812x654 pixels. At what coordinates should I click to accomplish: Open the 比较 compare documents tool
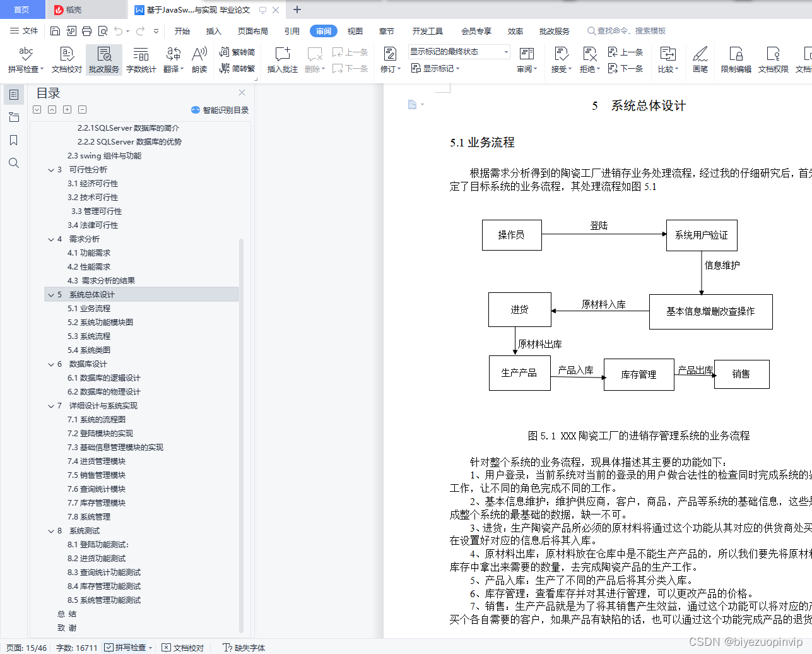click(x=668, y=60)
